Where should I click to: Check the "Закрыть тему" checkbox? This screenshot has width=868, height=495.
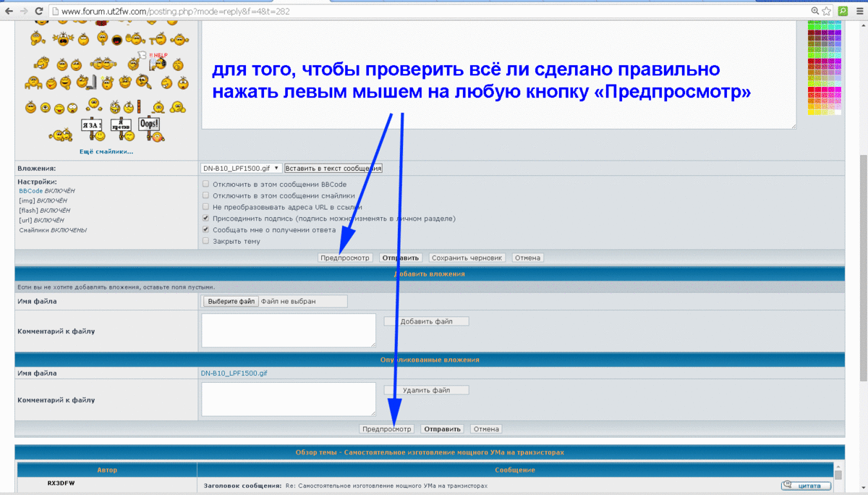point(206,241)
